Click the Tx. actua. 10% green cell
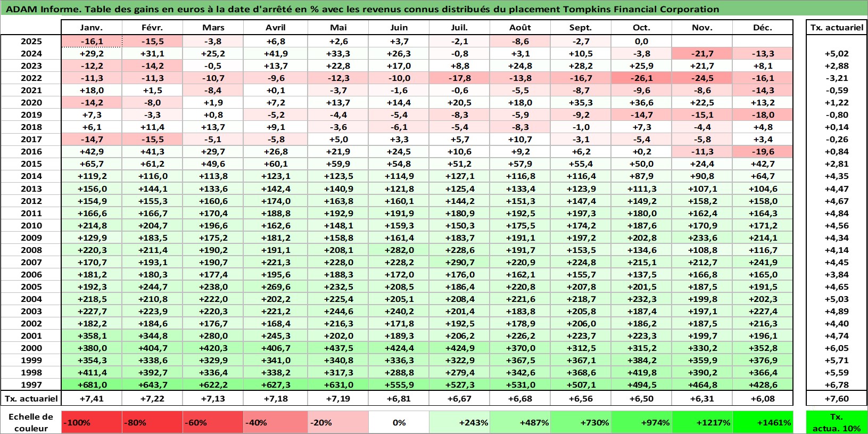This screenshot has height=434, width=868. [837, 422]
